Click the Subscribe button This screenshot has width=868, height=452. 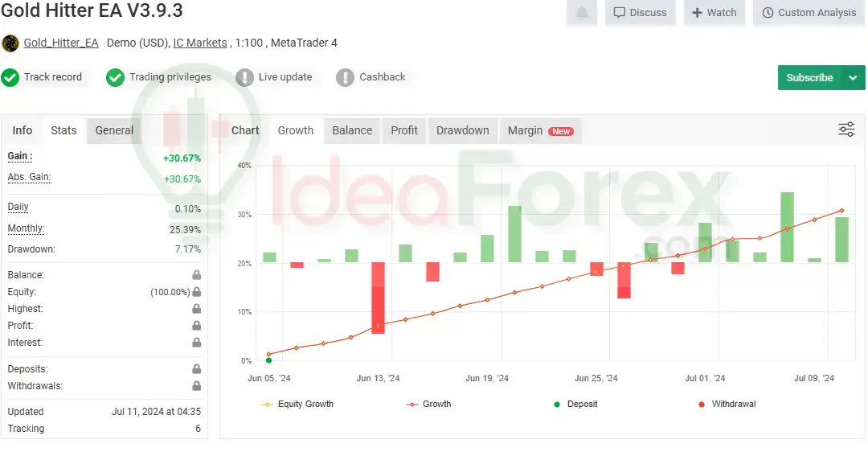pyautogui.click(x=809, y=78)
